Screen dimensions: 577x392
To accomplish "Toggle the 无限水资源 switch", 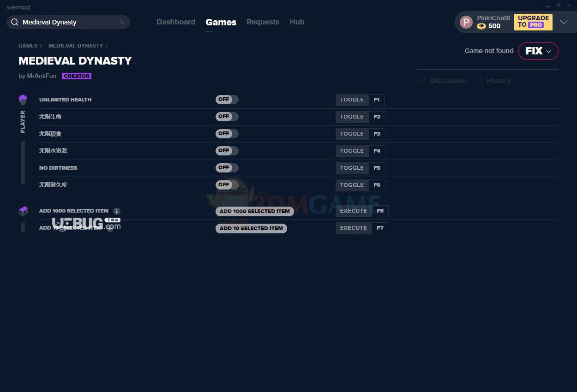I will (227, 151).
